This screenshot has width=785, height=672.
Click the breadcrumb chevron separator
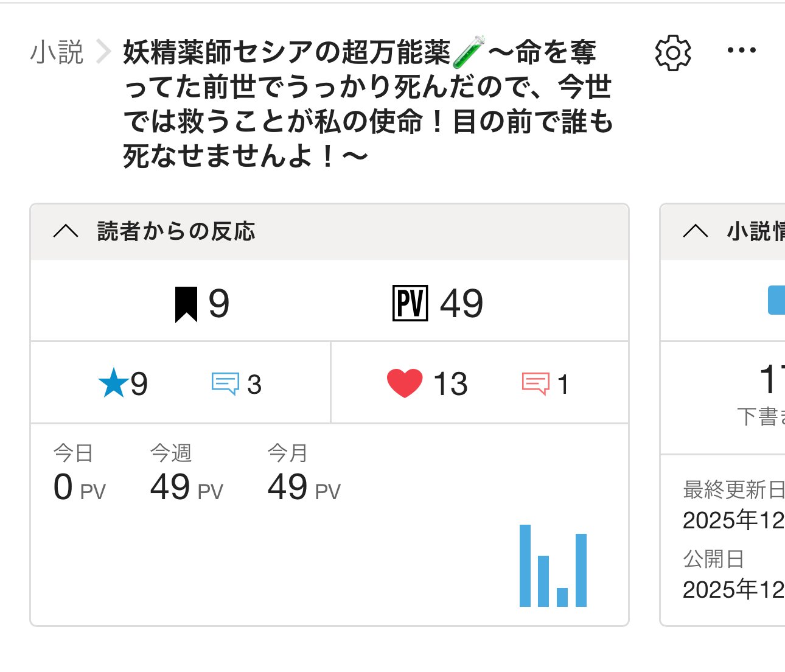point(103,52)
